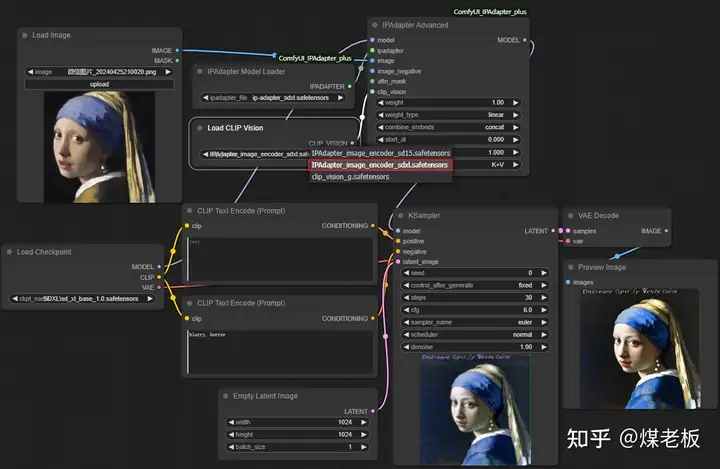Open control_after_generate fixed dropdown
720x469 pixels.
(x=475, y=285)
